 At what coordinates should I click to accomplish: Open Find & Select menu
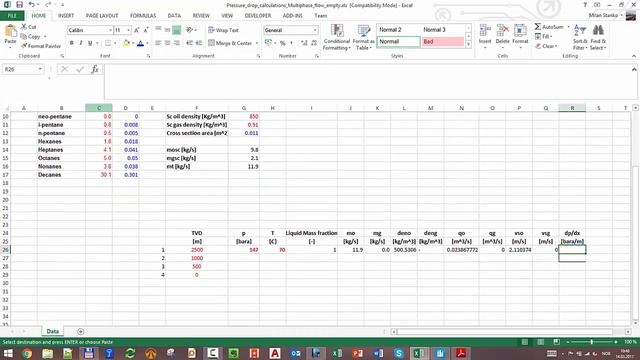[598, 37]
